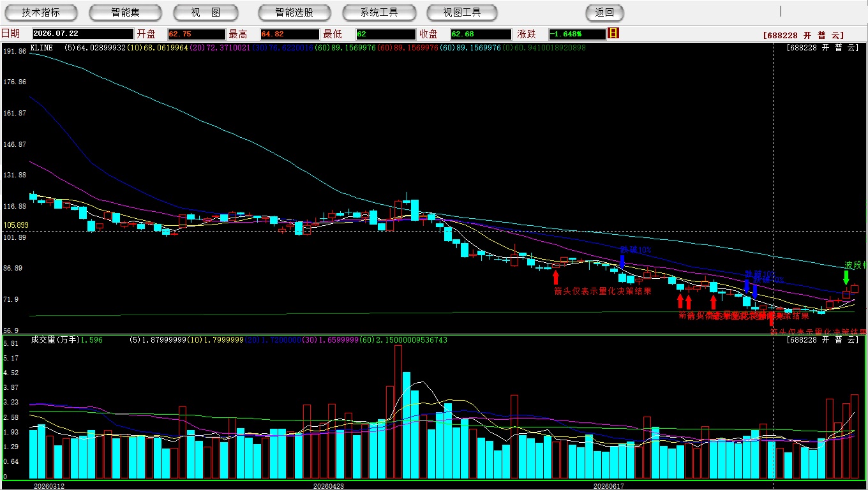Click the [688228 开普云] label in K-line panel

pyautogui.click(x=823, y=47)
